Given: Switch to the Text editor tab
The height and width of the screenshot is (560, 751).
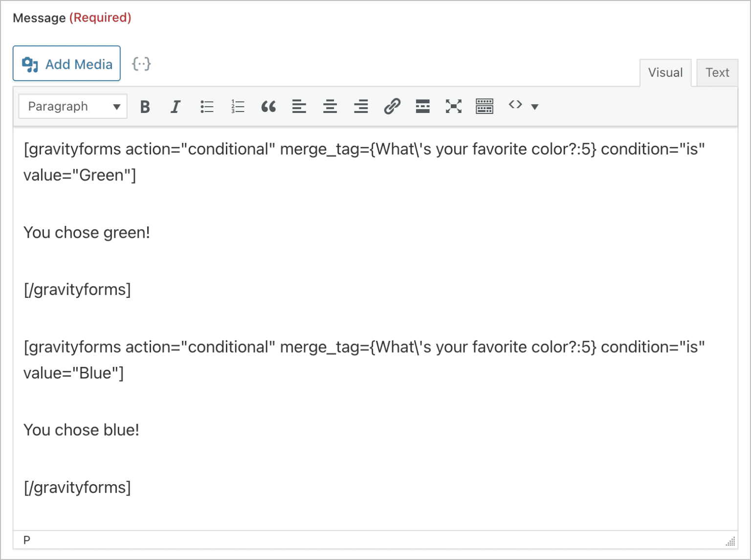Looking at the screenshot, I should pyautogui.click(x=717, y=73).
